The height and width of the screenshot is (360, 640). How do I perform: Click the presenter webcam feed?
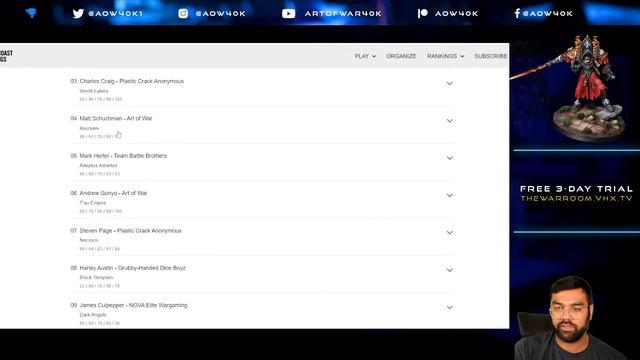(x=571, y=318)
